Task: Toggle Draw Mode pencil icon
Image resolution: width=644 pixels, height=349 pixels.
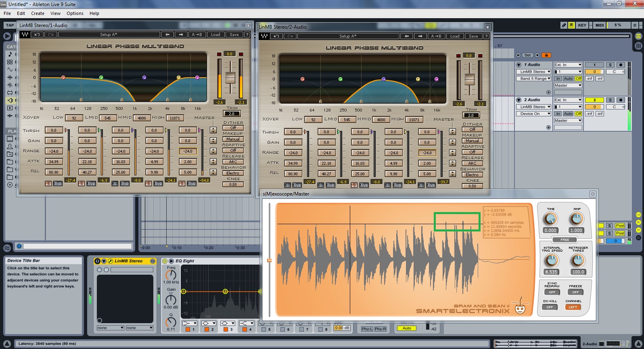Action: coord(564,25)
